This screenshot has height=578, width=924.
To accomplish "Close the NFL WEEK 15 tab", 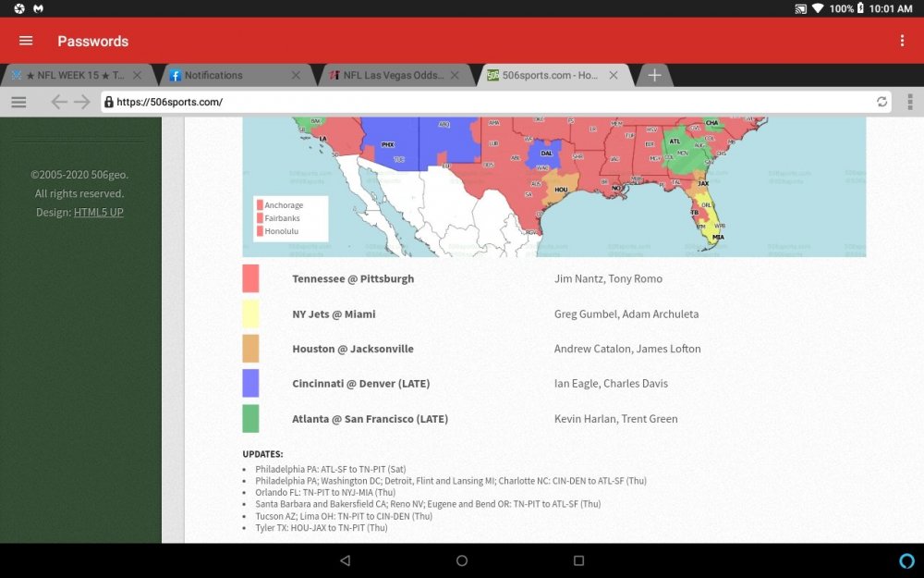I will pos(138,76).
